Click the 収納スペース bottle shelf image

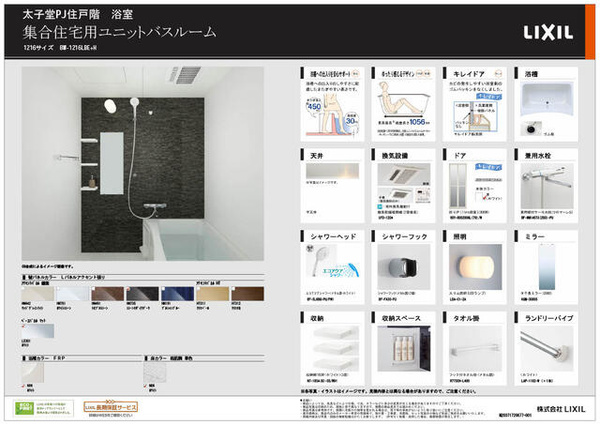pyautogui.click(x=401, y=346)
